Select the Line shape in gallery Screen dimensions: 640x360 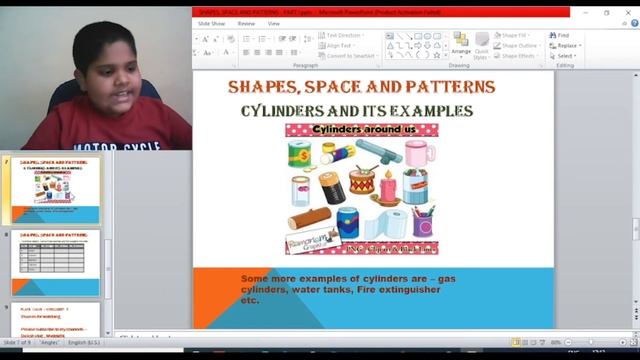[400, 36]
